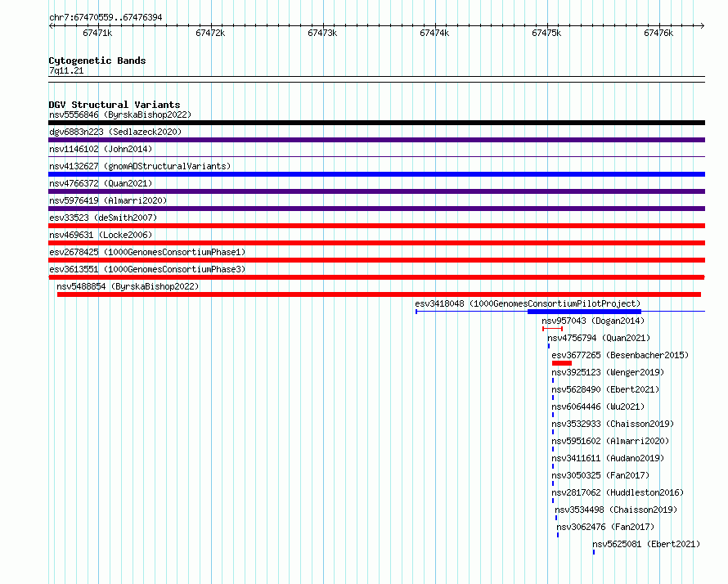The image size is (728, 584).
Task: Select the Cytogenetic Bands track title
Action: coord(97,61)
